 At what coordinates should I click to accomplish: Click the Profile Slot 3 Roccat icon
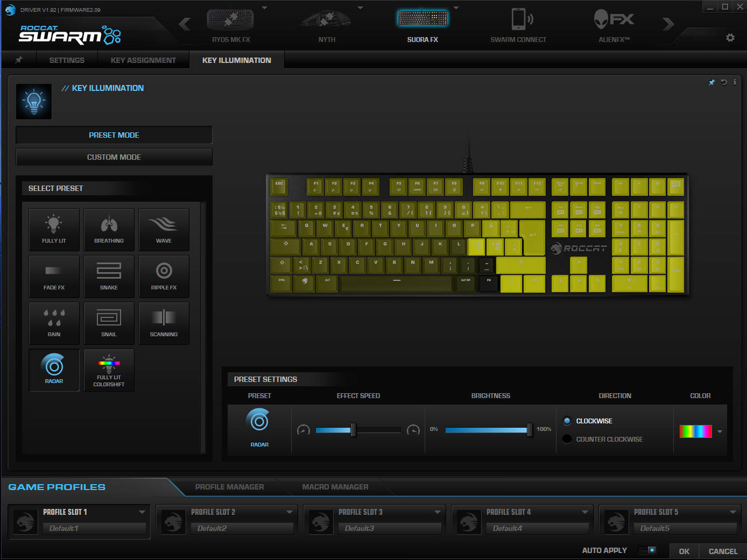point(321,522)
